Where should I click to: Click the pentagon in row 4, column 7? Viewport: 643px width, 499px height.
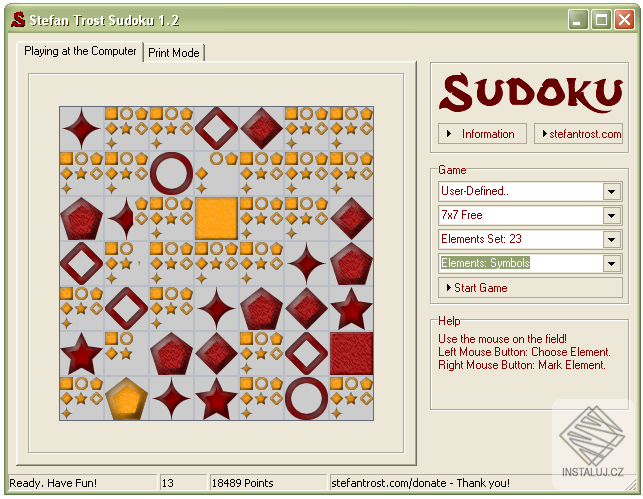tap(351, 264)
